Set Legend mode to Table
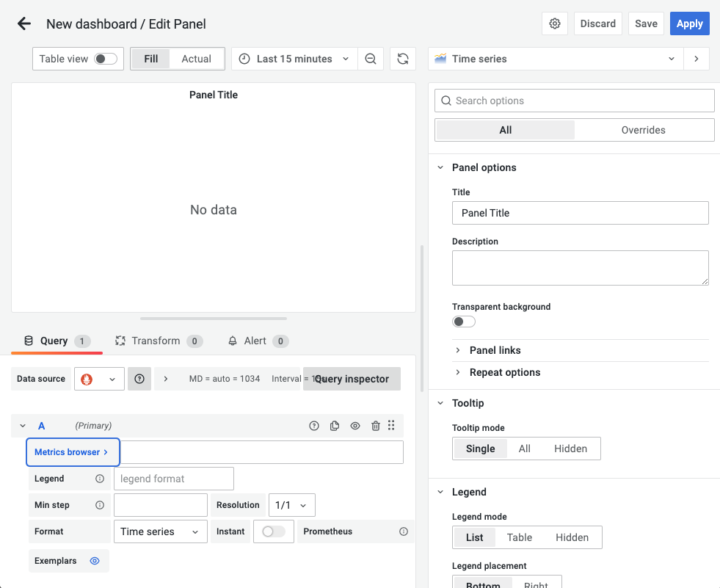 click(x=520, y=537)
